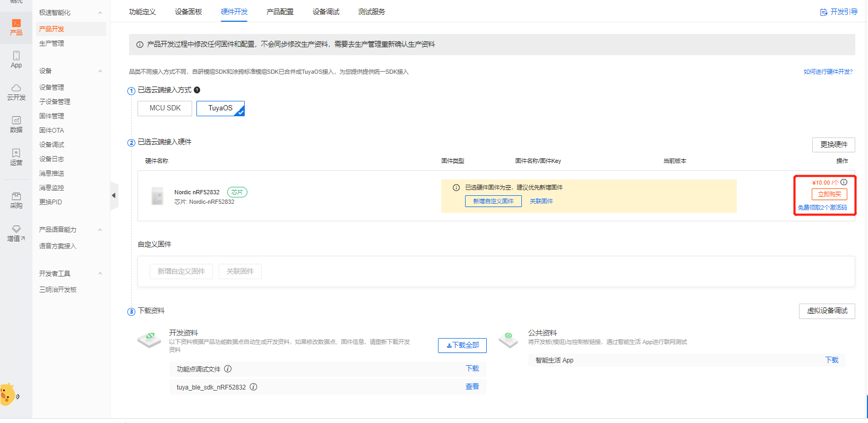This screenshot has height=423, width=868.
Task: Open the 如何进行硬件开发? help link
Action: [828, 72]
